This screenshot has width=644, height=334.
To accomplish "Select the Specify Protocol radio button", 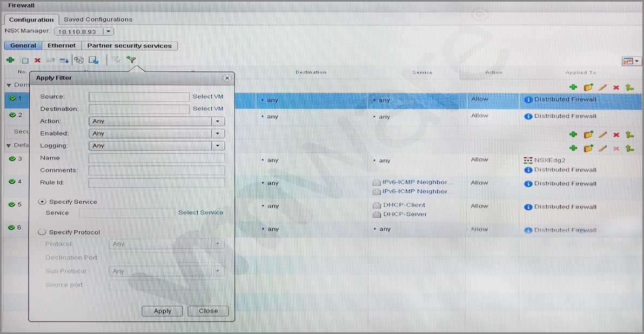I will [42, 232].
